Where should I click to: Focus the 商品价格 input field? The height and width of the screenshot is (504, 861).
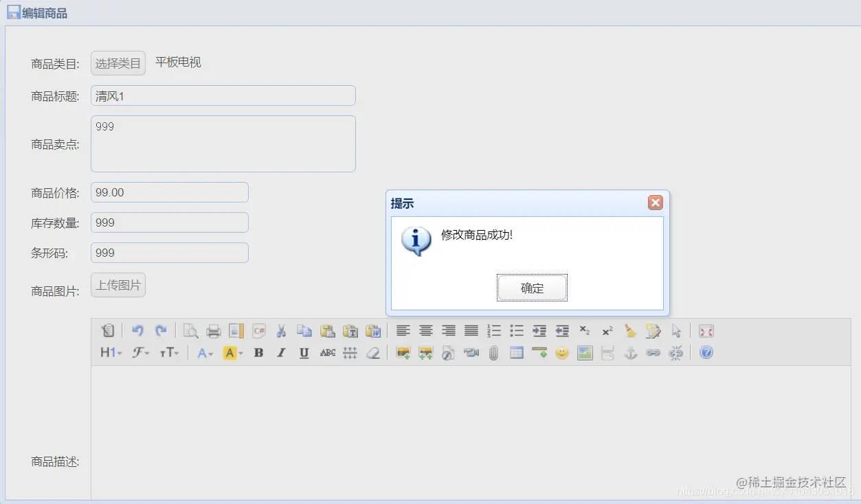170,192
